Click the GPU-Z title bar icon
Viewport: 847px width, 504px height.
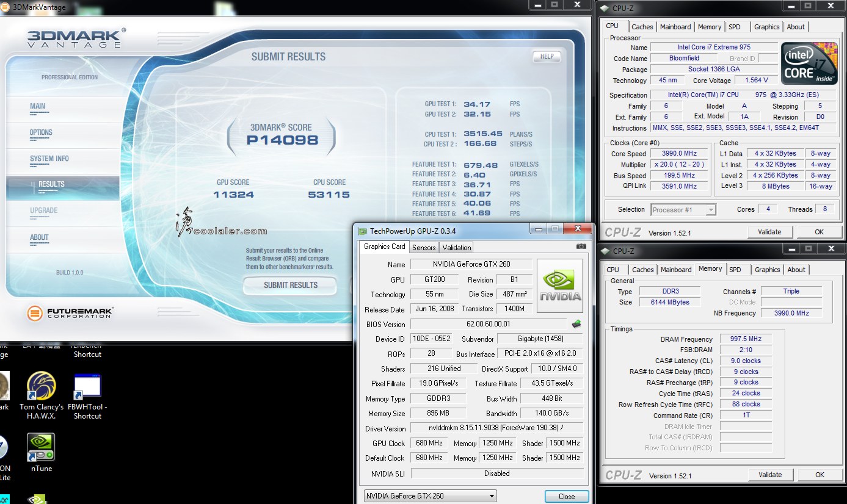click(362, 231)
